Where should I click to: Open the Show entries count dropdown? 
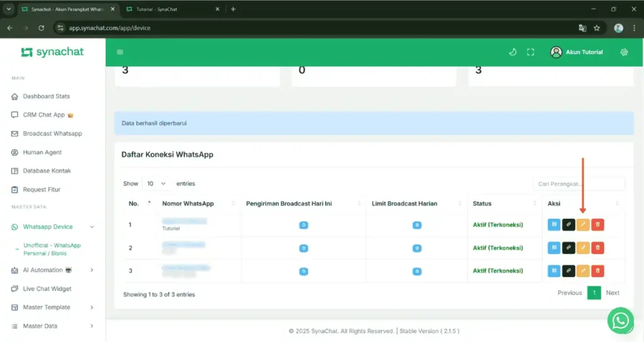156,184
